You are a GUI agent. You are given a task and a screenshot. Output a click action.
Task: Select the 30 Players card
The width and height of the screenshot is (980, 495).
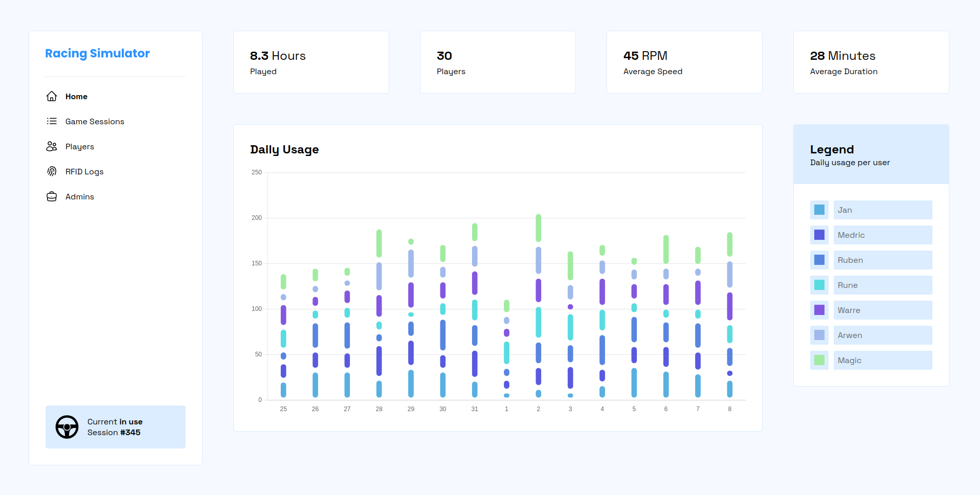coord(498,62)
